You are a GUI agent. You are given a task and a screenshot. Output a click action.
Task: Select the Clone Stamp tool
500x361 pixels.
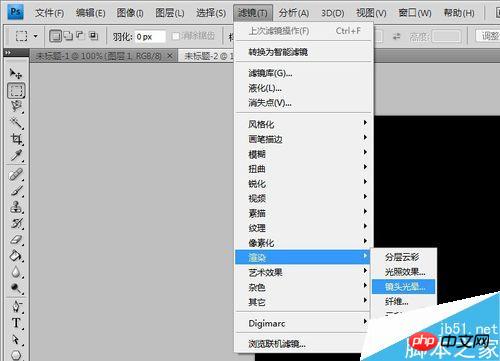(x=16, y=207)
